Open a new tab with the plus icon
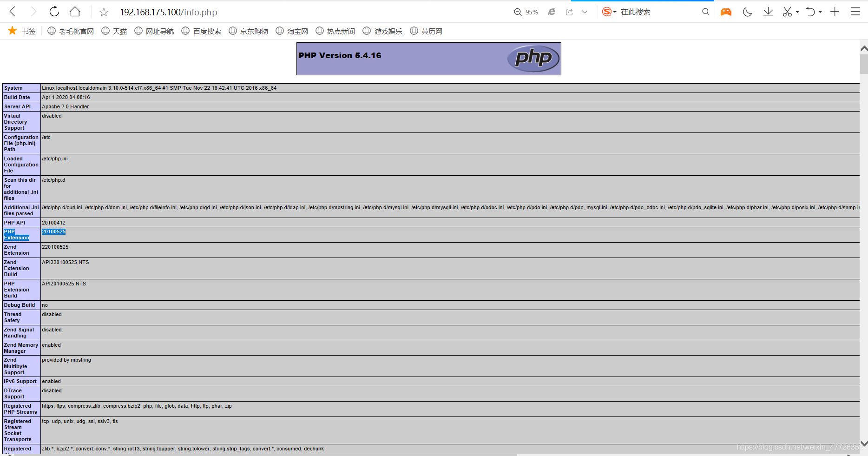 coord(835,12)
